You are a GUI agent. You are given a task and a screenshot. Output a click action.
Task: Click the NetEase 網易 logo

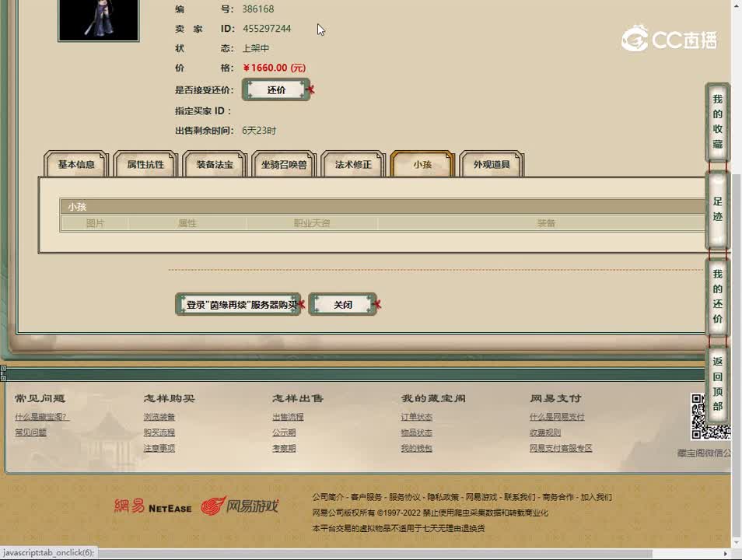pos(153,506)
